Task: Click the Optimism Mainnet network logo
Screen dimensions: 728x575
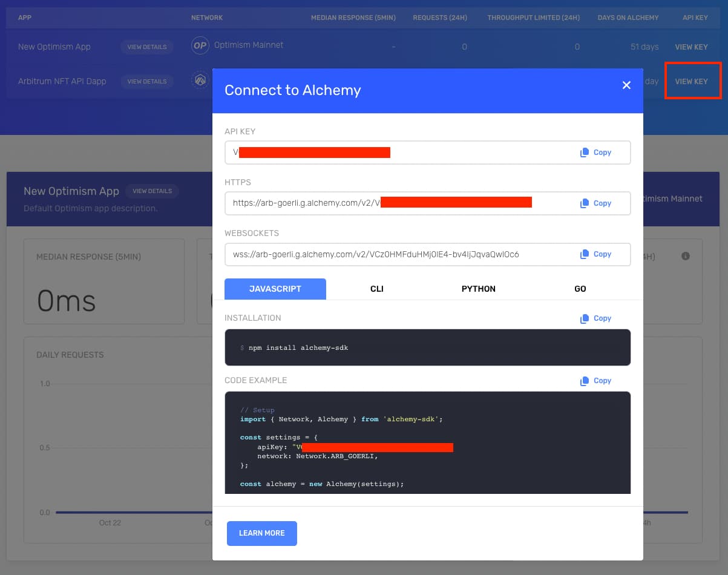Action: click(200, 45)
